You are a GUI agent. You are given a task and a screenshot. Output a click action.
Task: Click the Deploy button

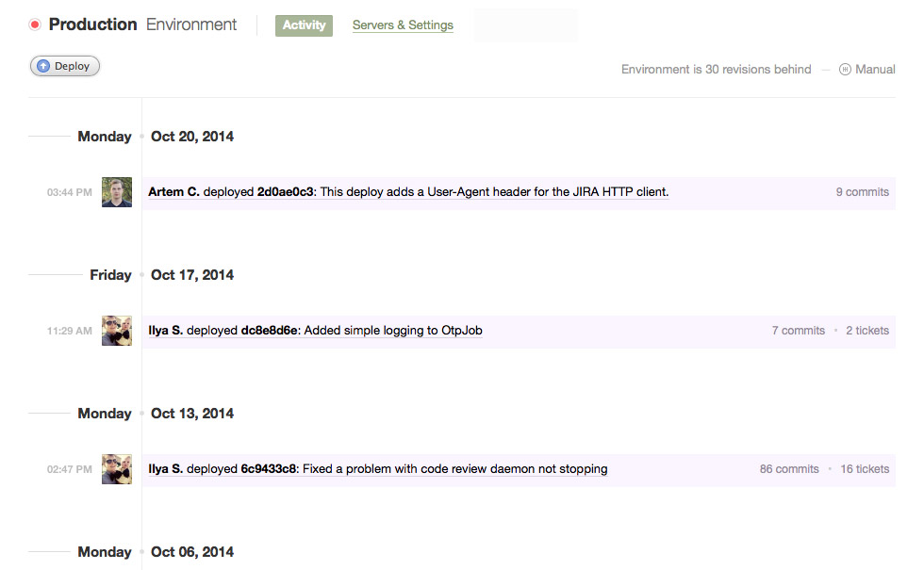(x=65, y=66)
